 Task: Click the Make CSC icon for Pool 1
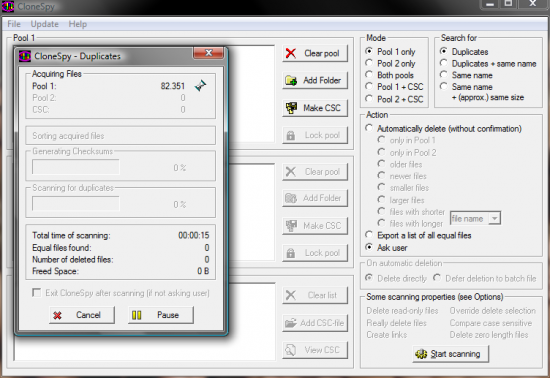tap(291, 108)
